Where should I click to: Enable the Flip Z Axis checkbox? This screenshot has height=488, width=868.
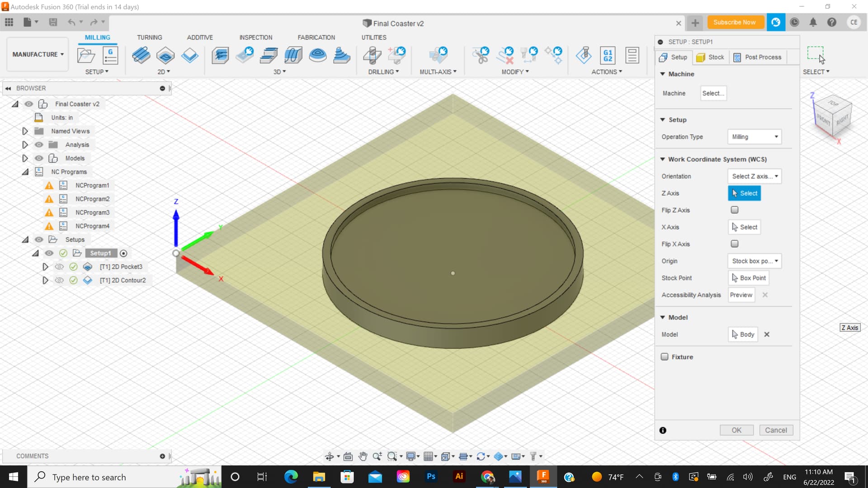(735, 210)
